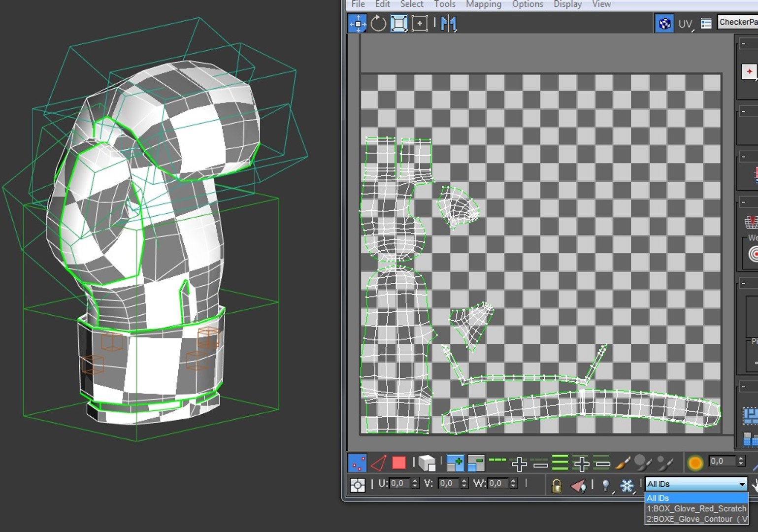Click the Pack blue layout icon
The height and width of the screenshot is (532, 758).
pyautogui.click(x=751, y=416)
